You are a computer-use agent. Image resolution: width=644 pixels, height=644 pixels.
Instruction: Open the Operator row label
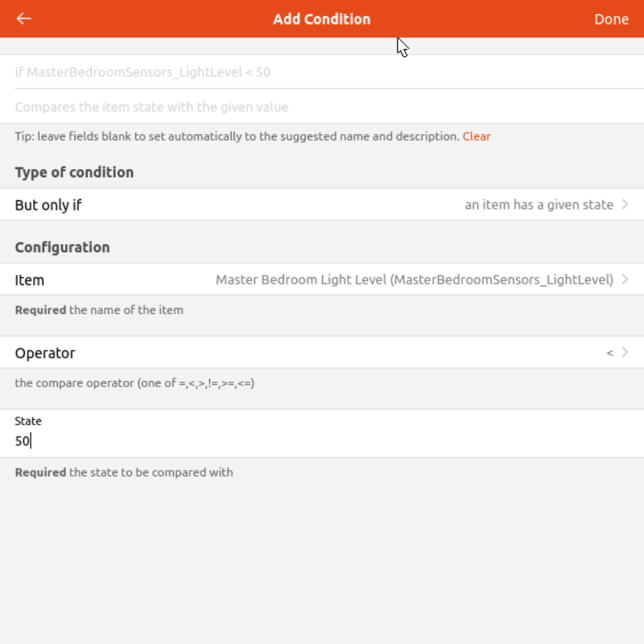pos(45,353)
